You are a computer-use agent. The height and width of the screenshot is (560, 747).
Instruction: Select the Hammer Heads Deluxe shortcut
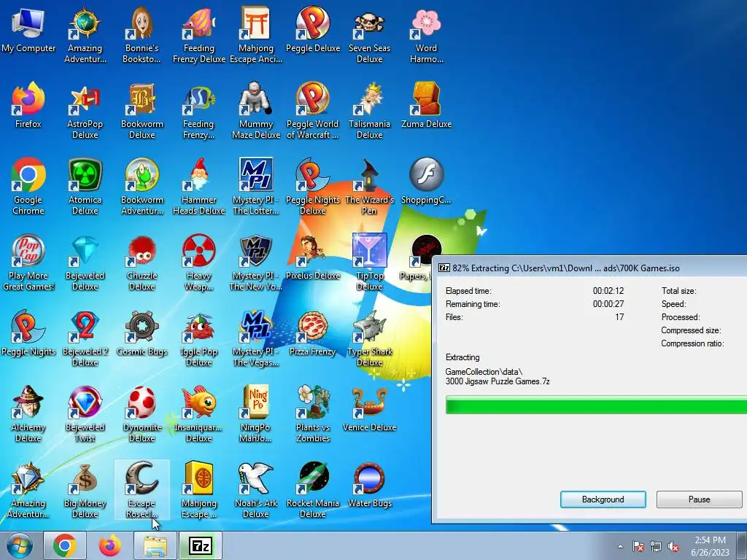point(198,187)
